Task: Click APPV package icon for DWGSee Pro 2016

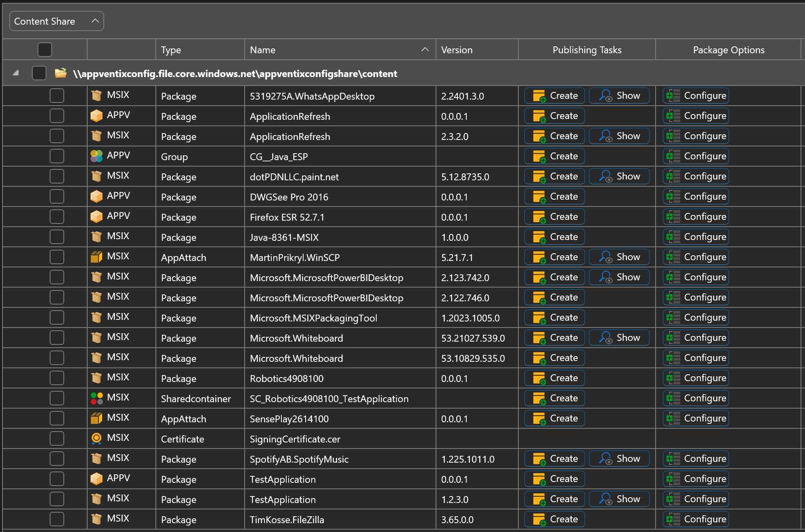Action: click(x=96, y=196)
